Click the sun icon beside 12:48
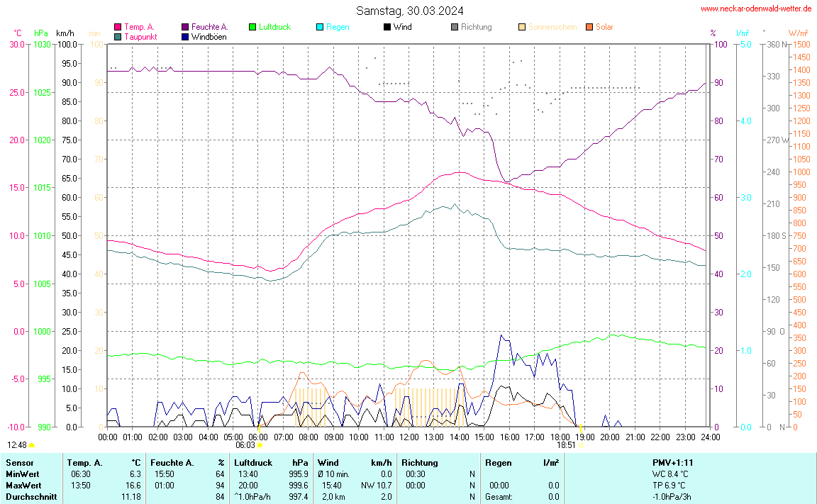Screen dimensions: 817x504 click(x=32, y=445)
